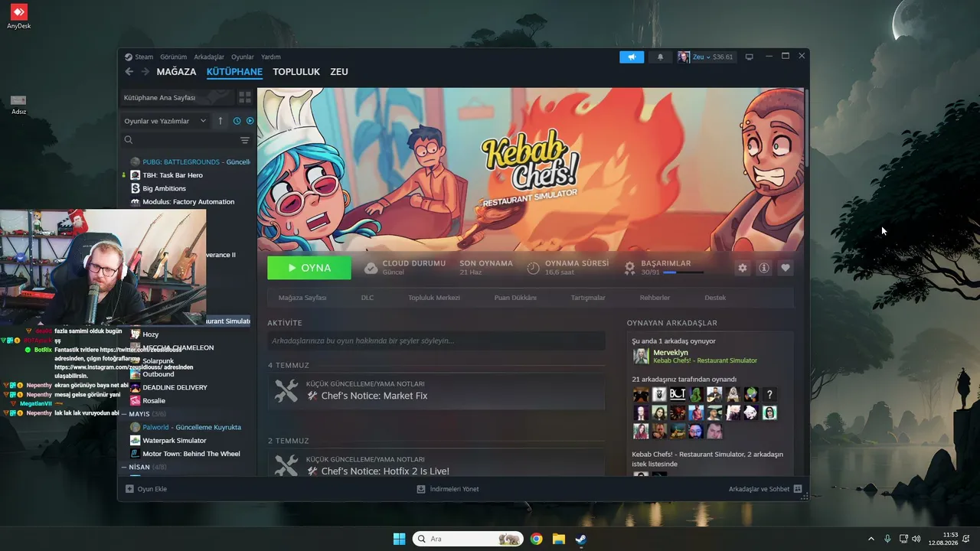
Task: Open advanced filter options in library search
Action: pos(245,140)
